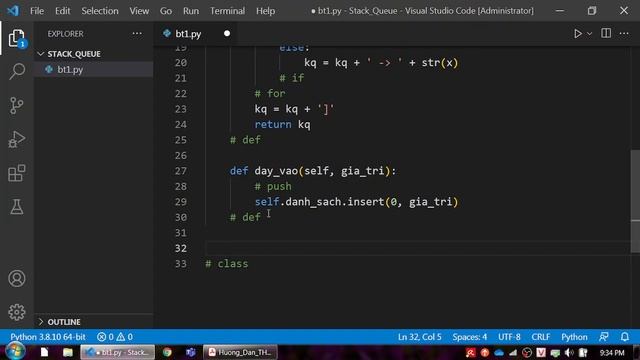Click the unsaved dot on bt1.py tab

coord(227,33)
